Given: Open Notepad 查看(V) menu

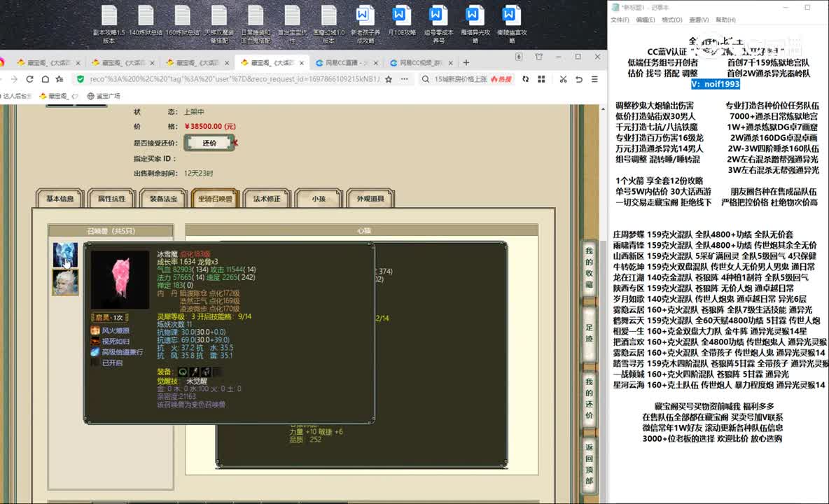Looking at the screenshot, I should tap(699, 20).
